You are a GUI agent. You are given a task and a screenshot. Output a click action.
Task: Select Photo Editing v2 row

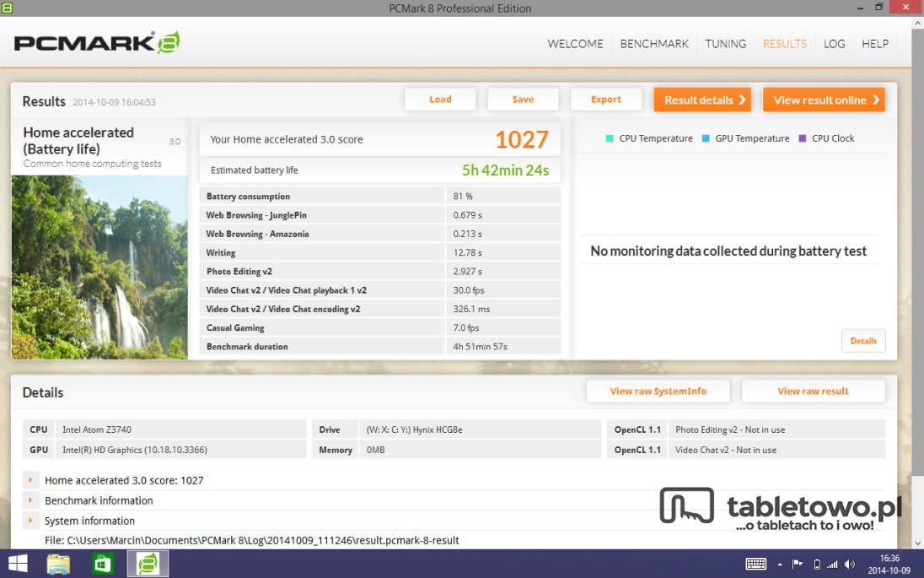click(380, 272)
